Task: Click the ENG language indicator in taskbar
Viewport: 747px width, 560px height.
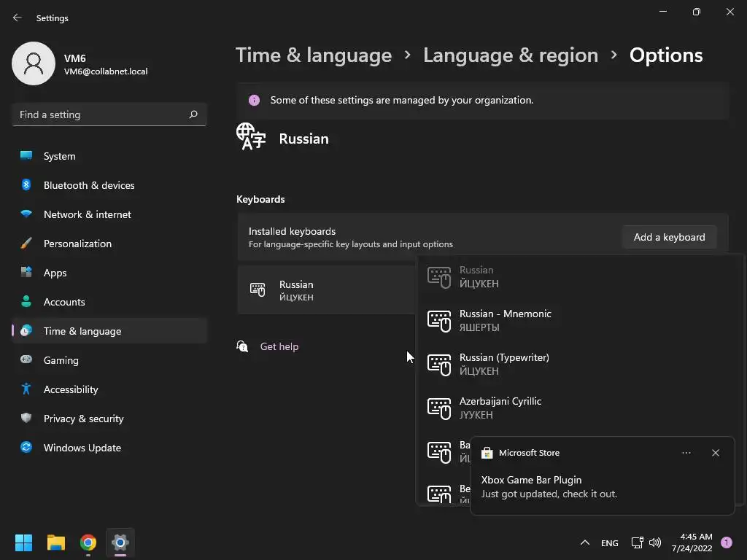Action: (609, 543)
